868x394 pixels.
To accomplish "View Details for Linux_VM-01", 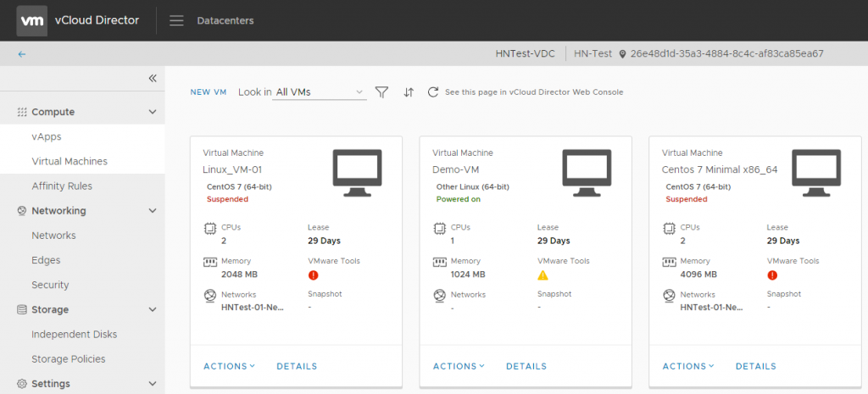I will [297, 366].
